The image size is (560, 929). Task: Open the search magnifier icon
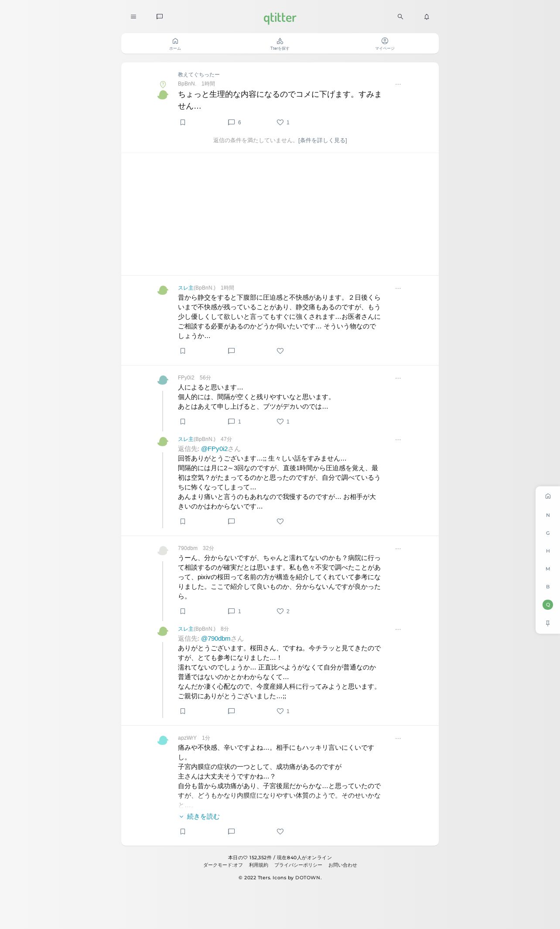400,17
